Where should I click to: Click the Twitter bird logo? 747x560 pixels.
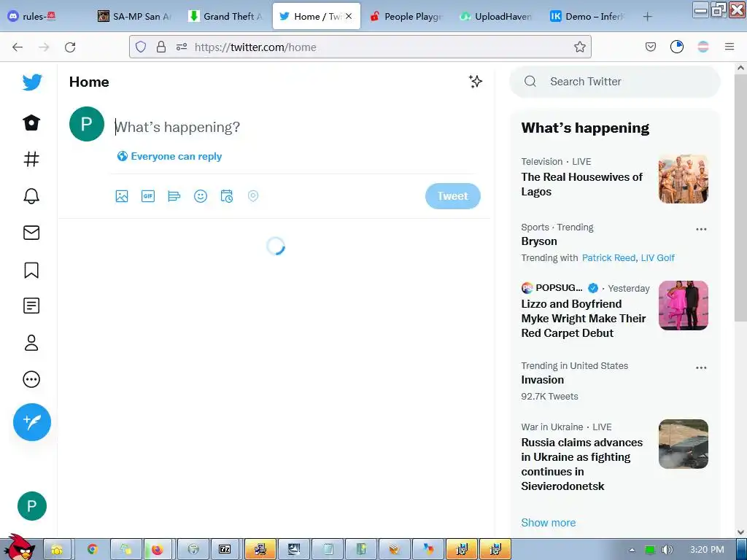click(x=32, y=82)
